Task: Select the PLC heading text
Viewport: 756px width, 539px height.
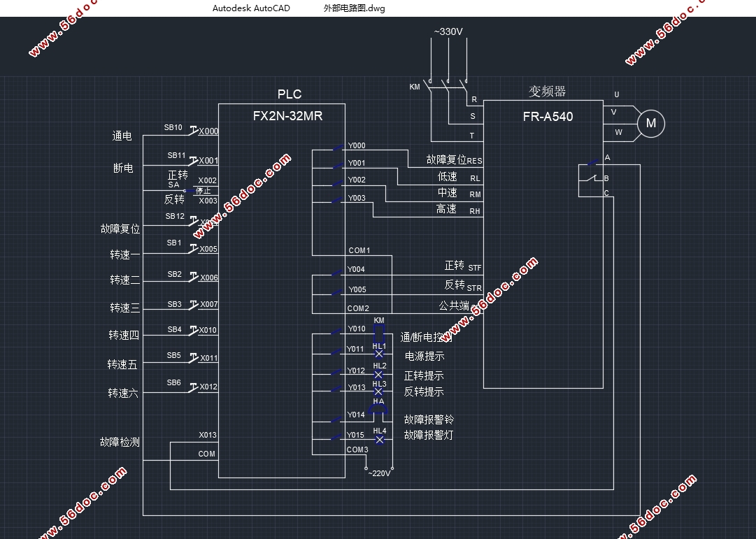Action: [x=290, y=94]
